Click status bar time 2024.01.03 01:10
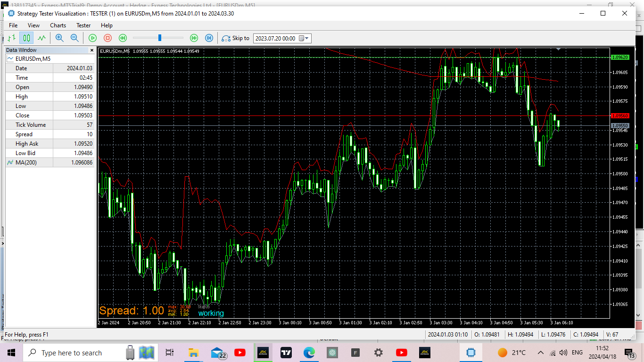The height and width of the screenshot is (362, 644). pyautogui.click(x=448, y=335)
